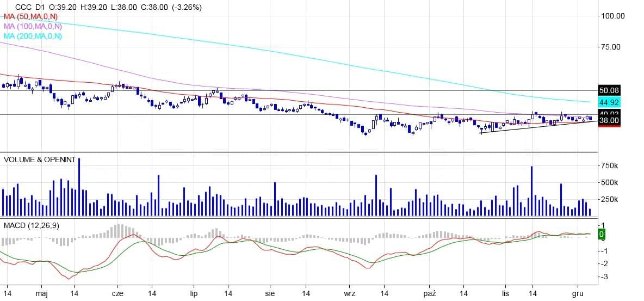Click the 50.08 price level tag
The width and height of the screenshot is (644, 301).
click(x=609, y=90)
